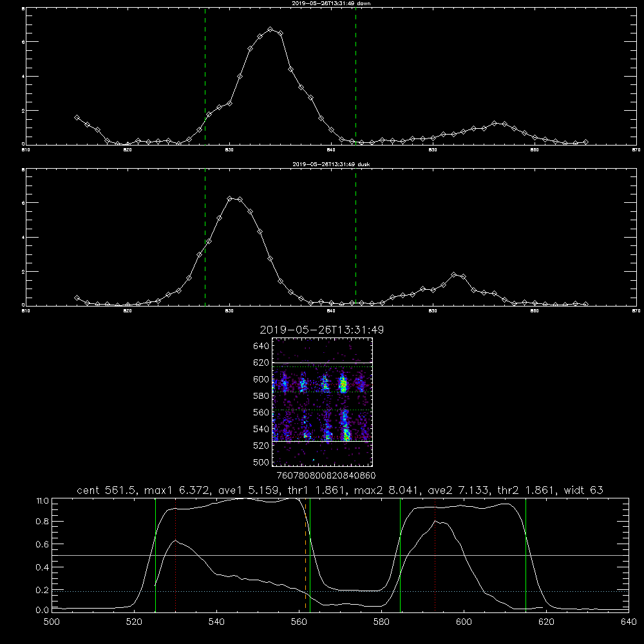
Task: Click upper white horizontal line near 620 on heatmap
Action: coord(323,363)
